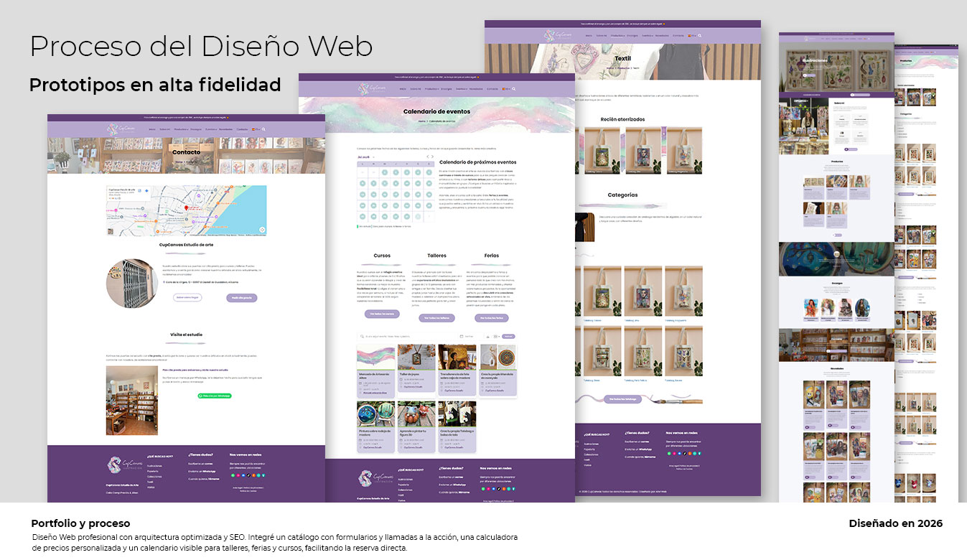Open language flag selector in Textil header
967x560 pixels.
(x=692, y=36)
